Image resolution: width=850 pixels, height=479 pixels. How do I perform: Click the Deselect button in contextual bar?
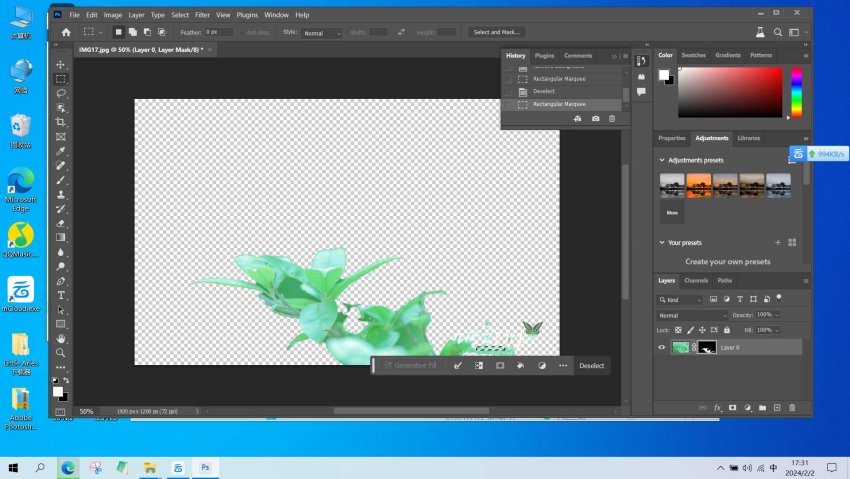click(x=591, y=366)
